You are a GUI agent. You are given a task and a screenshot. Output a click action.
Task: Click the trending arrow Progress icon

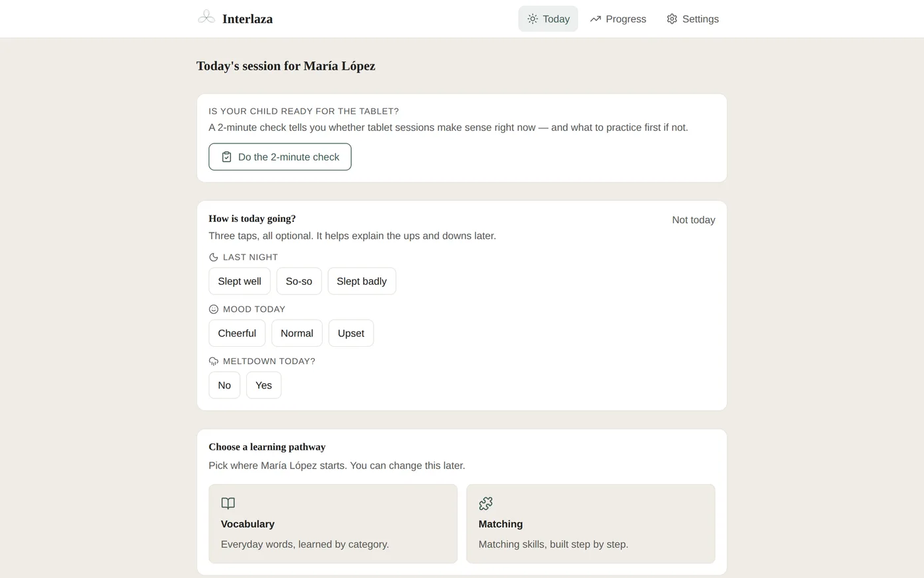coord(595,19)
